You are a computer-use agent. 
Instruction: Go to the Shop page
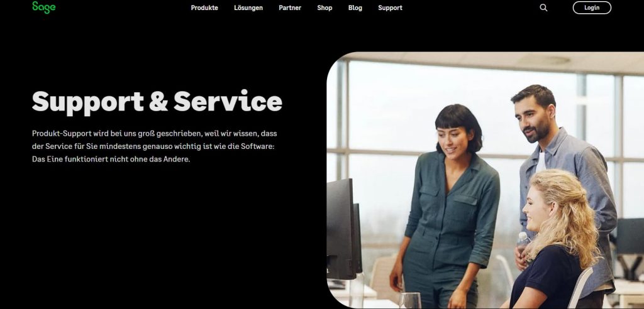325,8
